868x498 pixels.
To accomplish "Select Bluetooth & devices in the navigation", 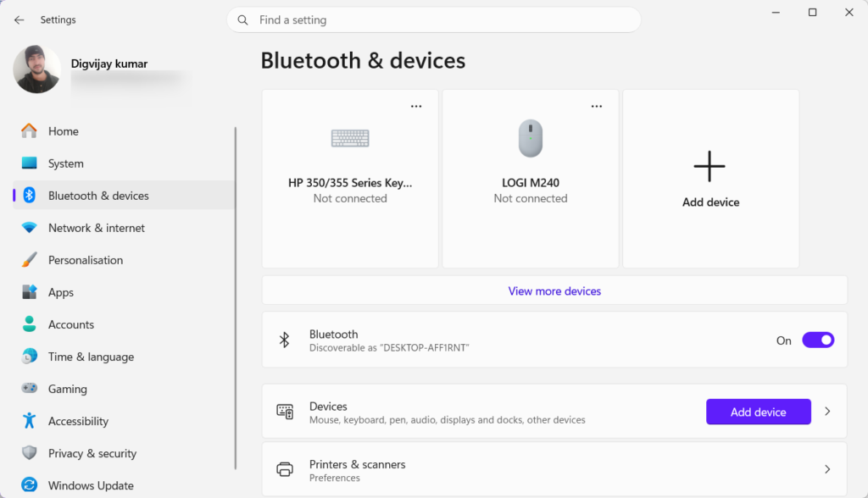I will click(97, 196).
